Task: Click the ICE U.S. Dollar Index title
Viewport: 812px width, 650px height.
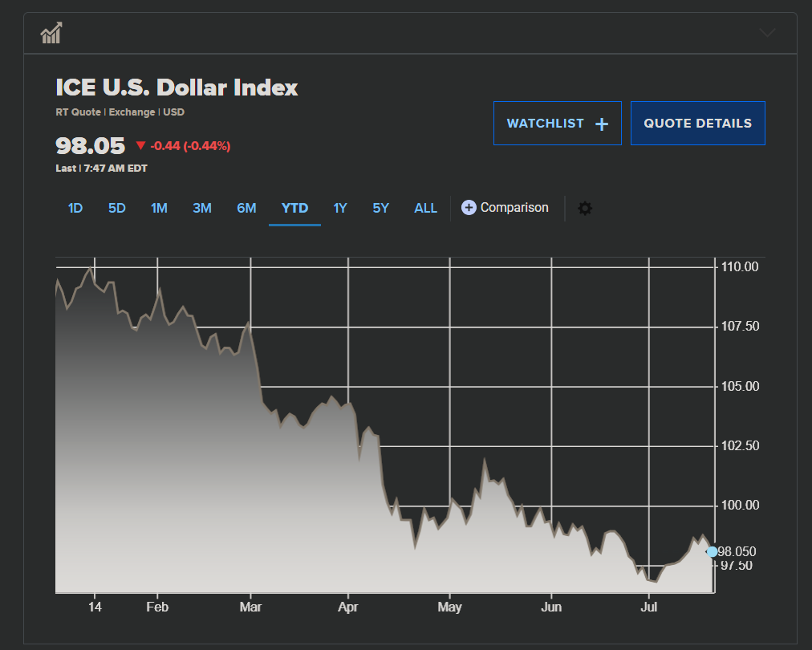Action: click(x=177, y=87)
